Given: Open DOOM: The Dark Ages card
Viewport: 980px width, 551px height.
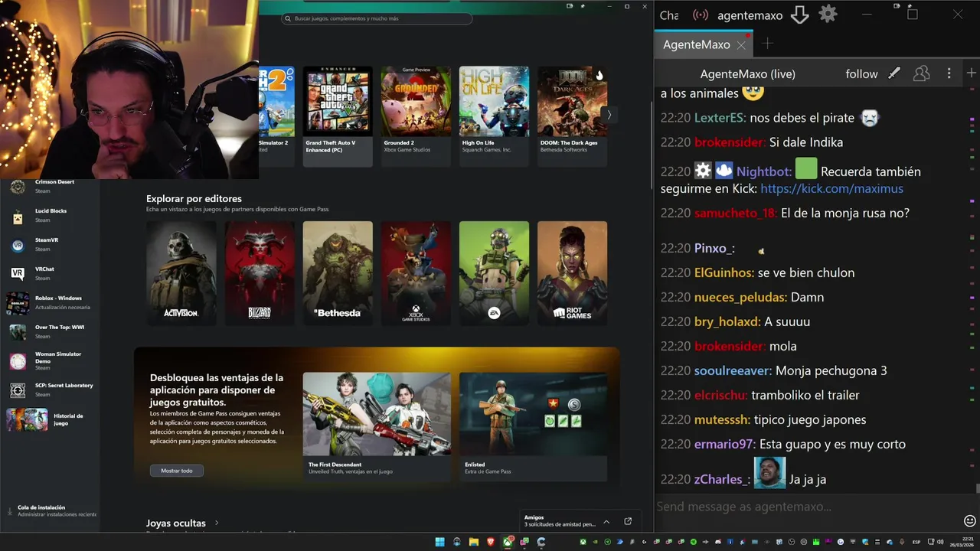Looking at the screenshot, I should coord(572,116).
